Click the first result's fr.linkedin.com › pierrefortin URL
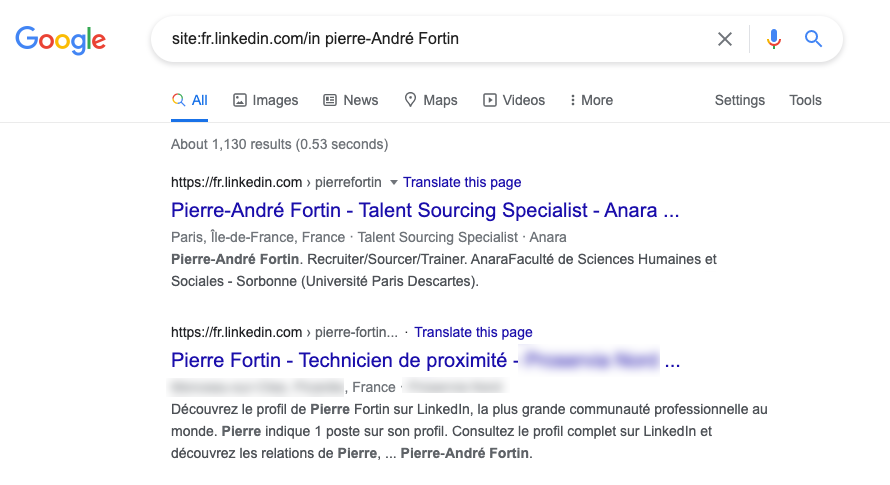 pyautogui.click(x=276, y=182)
